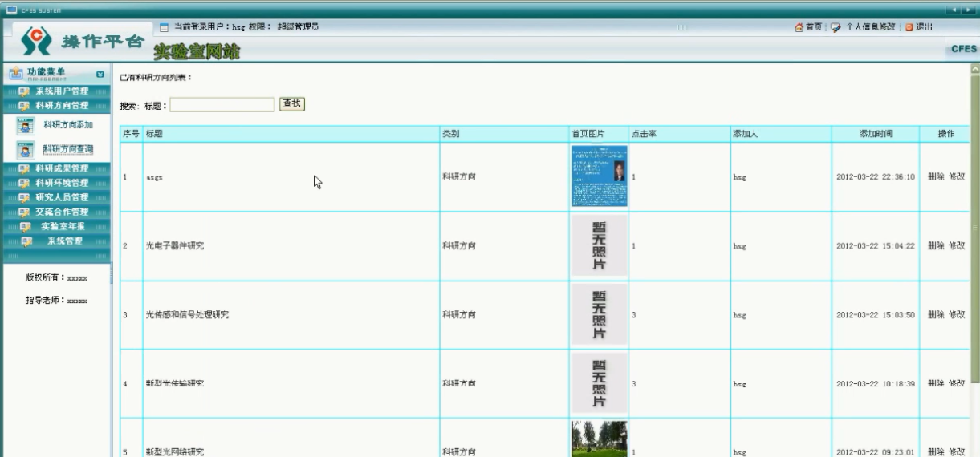The height and width of the screenshot is (457, 980).
Task: Expand the 研究人员管理 menu section
Action: 55,197
